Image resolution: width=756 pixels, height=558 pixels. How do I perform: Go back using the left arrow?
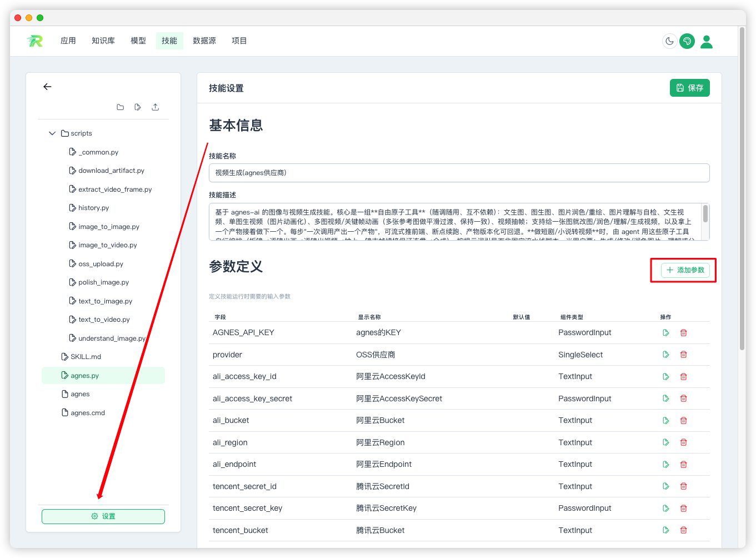[47, 87]
